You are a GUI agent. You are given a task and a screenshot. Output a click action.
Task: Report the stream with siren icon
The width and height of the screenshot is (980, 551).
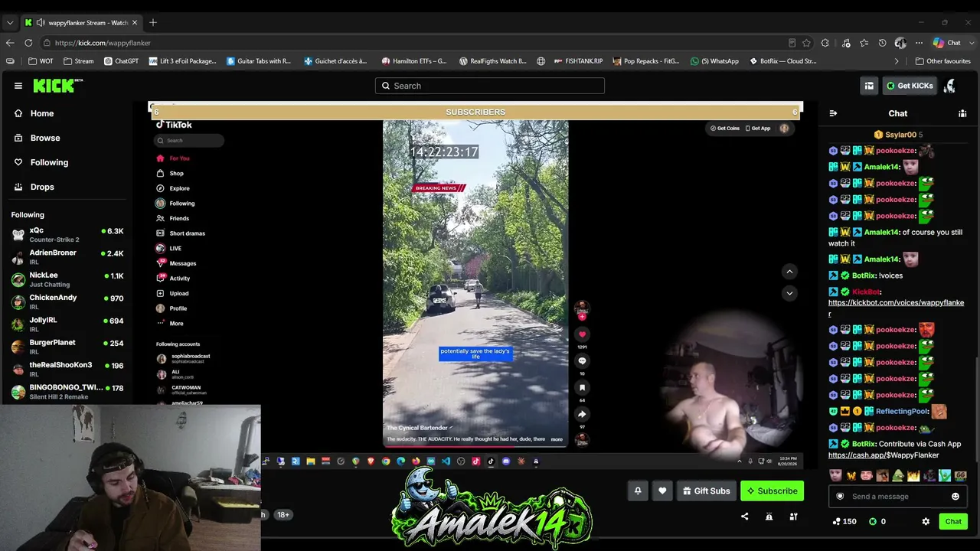[x=769, y=517]
